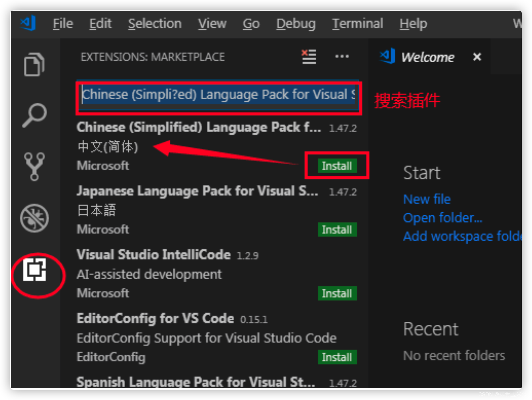Click the VS Code logo in title bar

tap(28, 23)
